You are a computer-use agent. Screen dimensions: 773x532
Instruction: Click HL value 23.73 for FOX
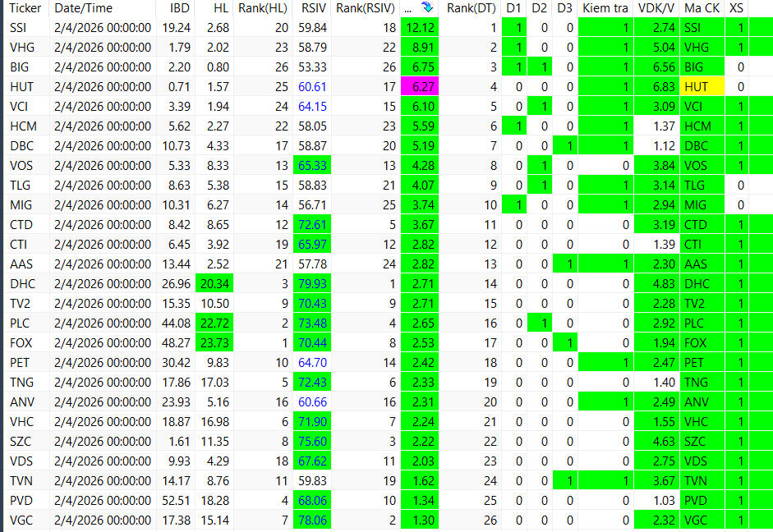[x=214, y=343]
